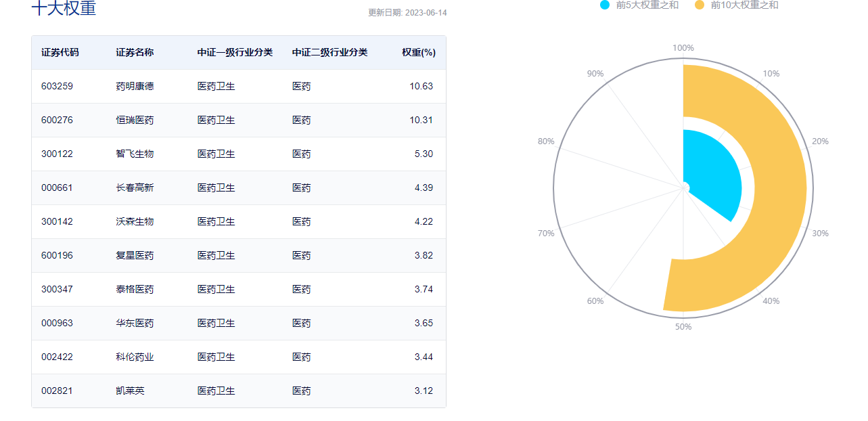The width and height of the screenshot is (868, 421).
Task: Toggle the 前5大权重之和 legend label
Action: (647, 5)
